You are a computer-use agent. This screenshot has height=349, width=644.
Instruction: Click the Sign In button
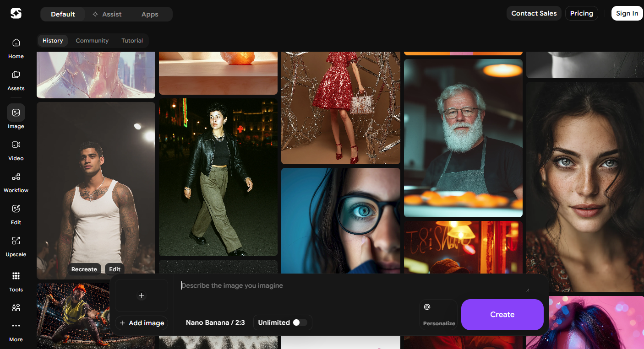pyautogui.click(x=627, y=13)
